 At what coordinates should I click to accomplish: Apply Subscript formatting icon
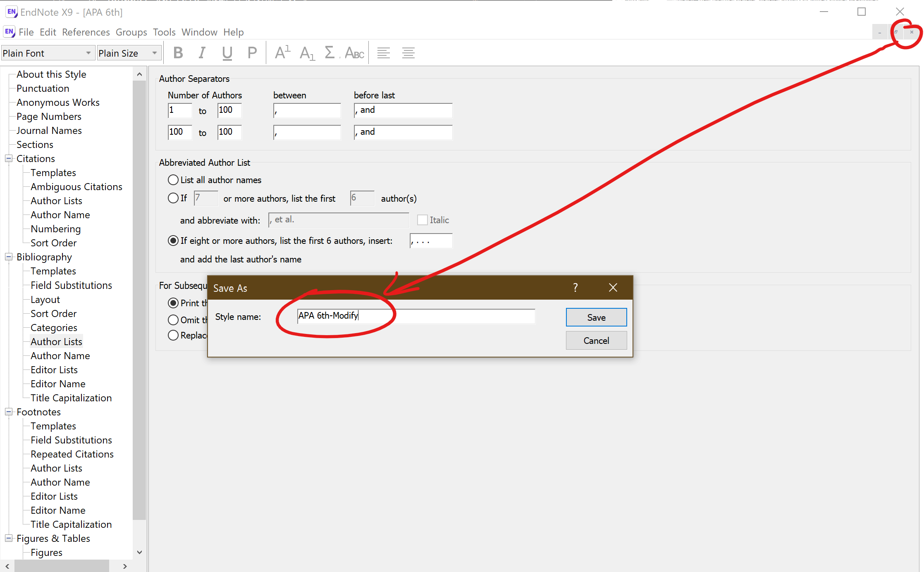pos(307,53)
